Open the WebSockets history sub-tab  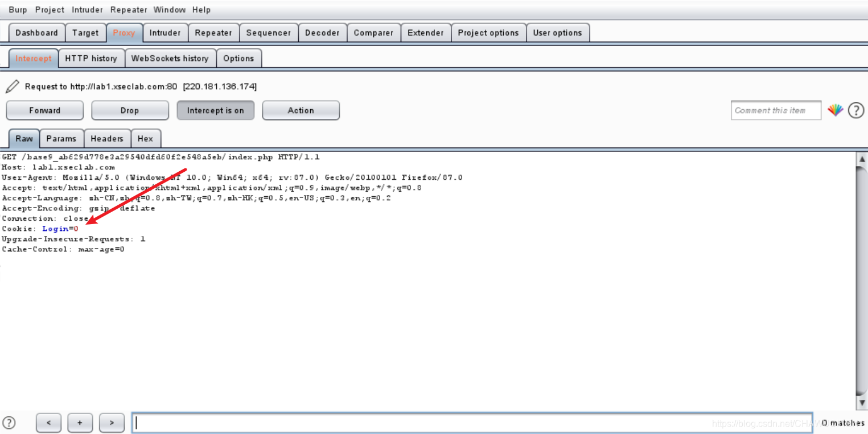tap(170, 58)
